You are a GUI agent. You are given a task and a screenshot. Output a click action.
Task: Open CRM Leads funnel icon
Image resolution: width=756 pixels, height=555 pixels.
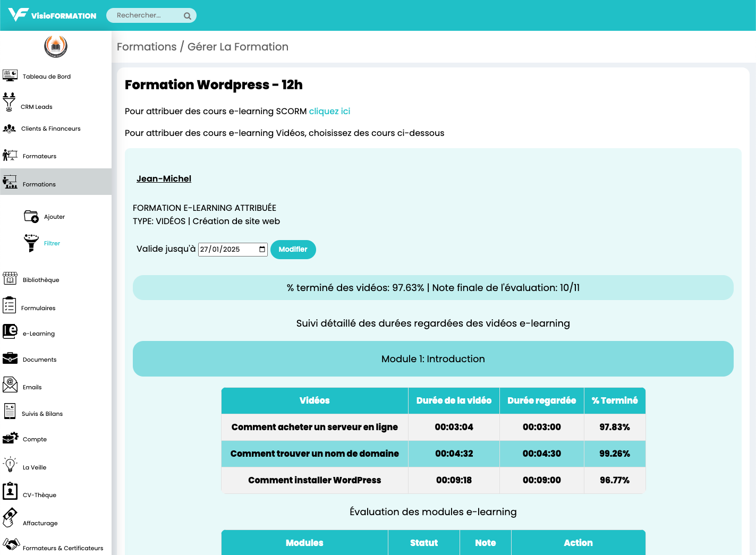coord(9,102)
